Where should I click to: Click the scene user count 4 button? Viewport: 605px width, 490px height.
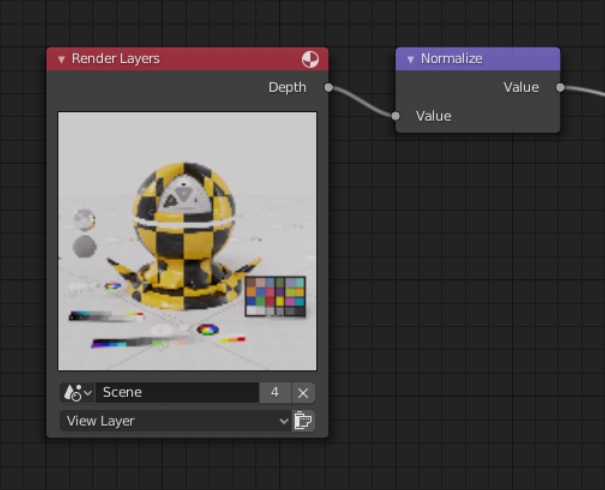275,393
